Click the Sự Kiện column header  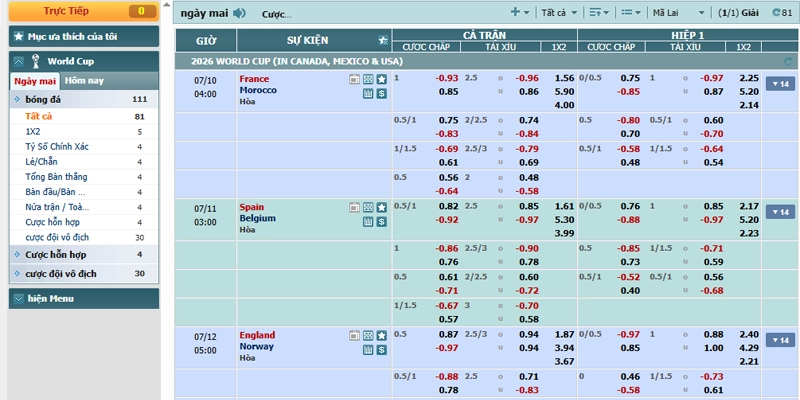tap(307, 40)
